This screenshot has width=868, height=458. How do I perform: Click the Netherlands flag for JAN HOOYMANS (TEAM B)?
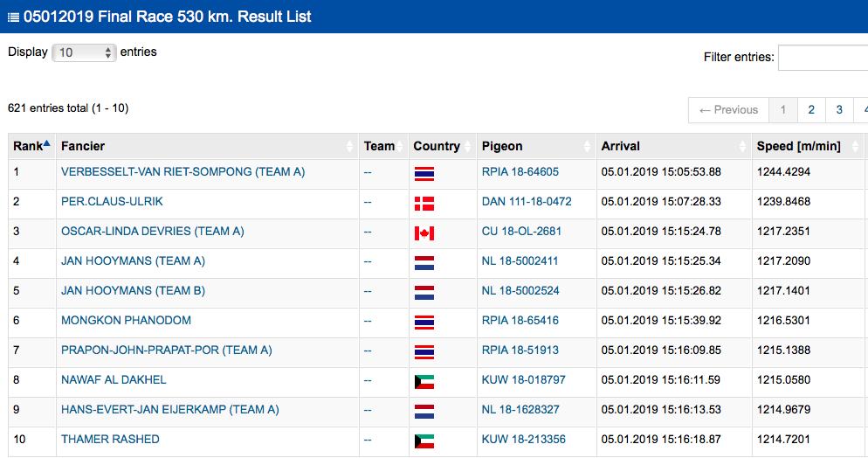[x=424, y=292]
